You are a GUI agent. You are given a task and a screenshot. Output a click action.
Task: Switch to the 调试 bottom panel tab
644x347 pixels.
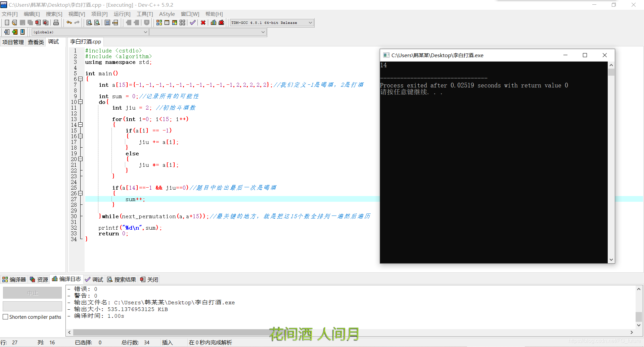point(94,279)
